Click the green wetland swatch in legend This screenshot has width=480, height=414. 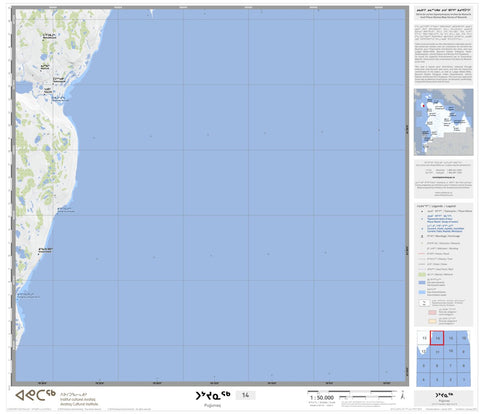pyautogui.click(x=422, y=274)
